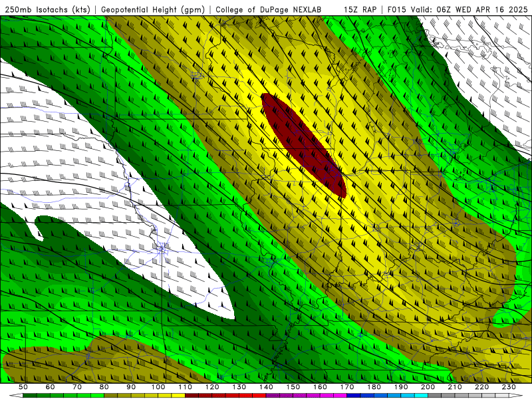Click the 220 label on the color scale
Viewport: 532px width, 399px height.
[x=481, y=387]
